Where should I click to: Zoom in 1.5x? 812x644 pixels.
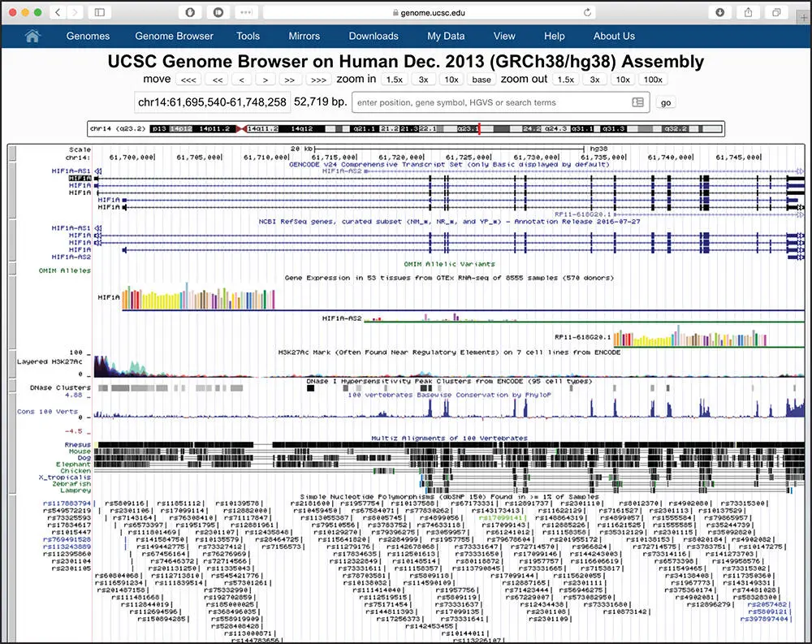394,80
